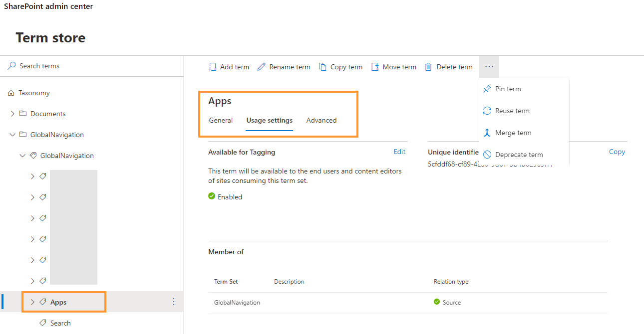Click the "Term store" page heading
This screenshot has height=334, width=644.
click(x=50, y=38)
